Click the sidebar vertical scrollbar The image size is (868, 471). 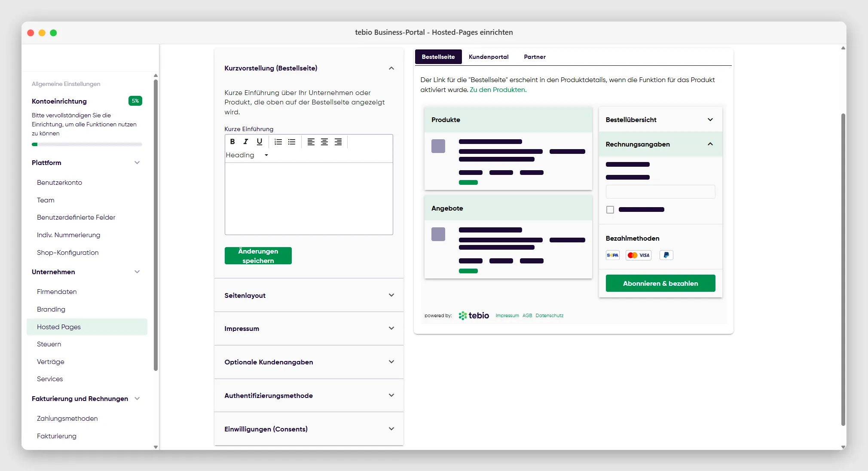pyautogui.click(x=156, y=225)
